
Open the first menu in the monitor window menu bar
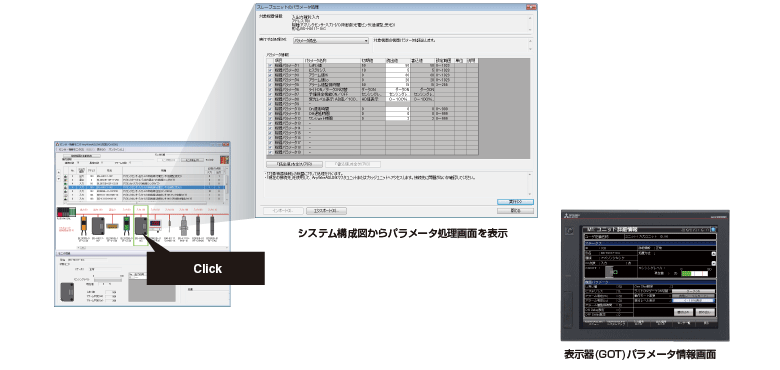point(71,150)
